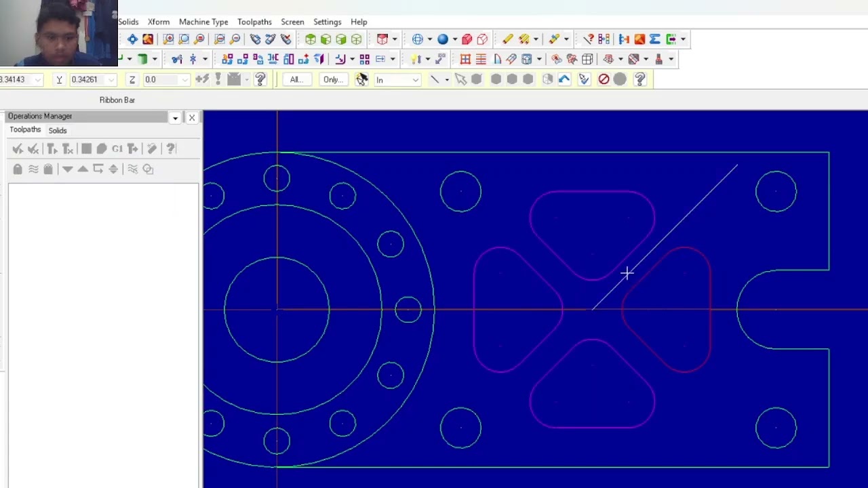
Task: Click the solid red box icon
Action: (467, 39)
